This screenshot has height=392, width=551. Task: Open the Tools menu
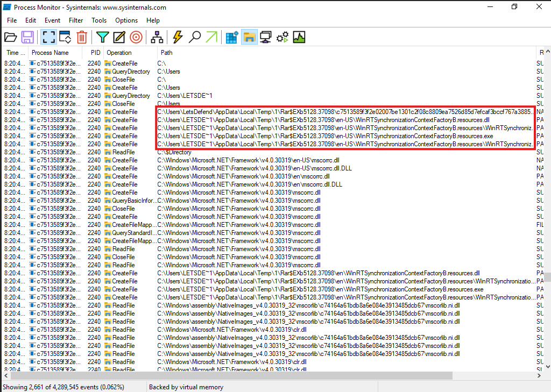click(99, 20)
